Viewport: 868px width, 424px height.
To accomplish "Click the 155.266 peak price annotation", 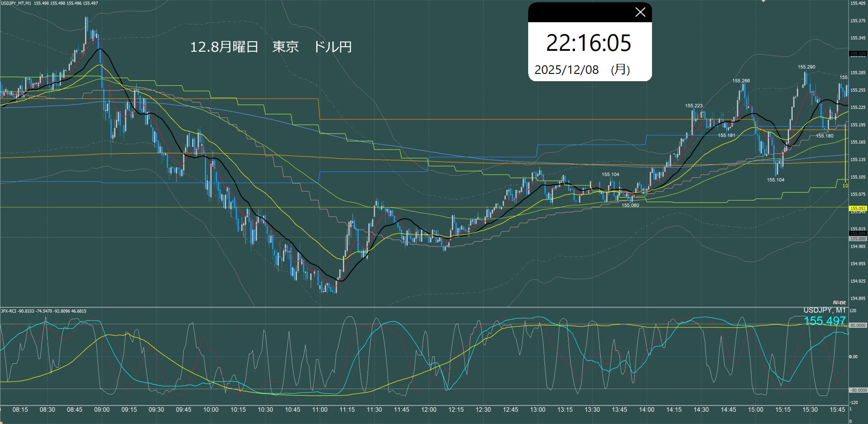I will point(740,81).
